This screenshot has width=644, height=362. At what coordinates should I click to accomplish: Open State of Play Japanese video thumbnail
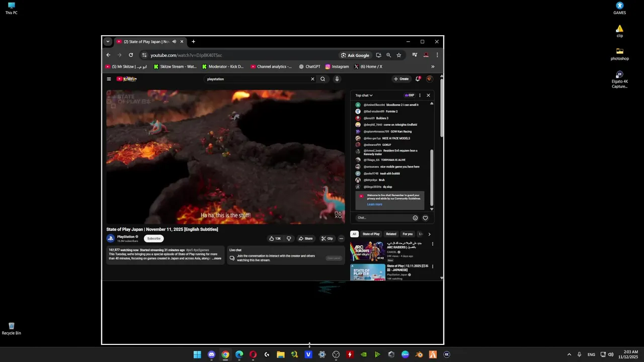coord(368,272)
